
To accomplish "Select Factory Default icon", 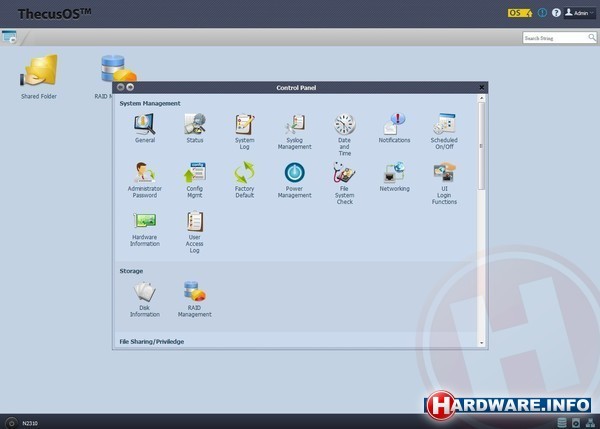I will [245, 180].
